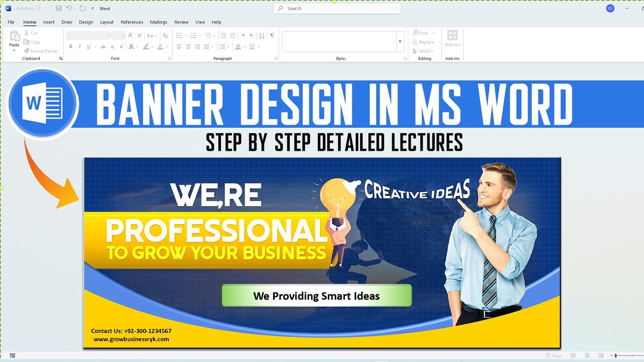Toggle the AutoSave switch
Screen dimensions: 644x362
[x=44, y=9]
